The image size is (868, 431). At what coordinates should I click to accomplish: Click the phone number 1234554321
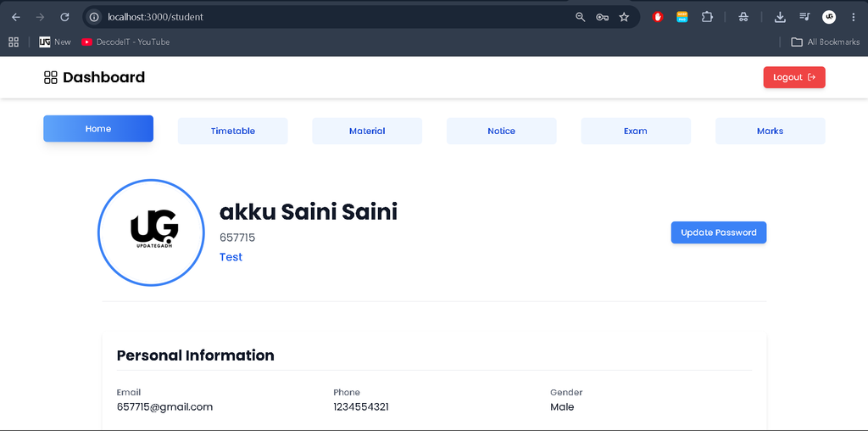coord(361,407)
